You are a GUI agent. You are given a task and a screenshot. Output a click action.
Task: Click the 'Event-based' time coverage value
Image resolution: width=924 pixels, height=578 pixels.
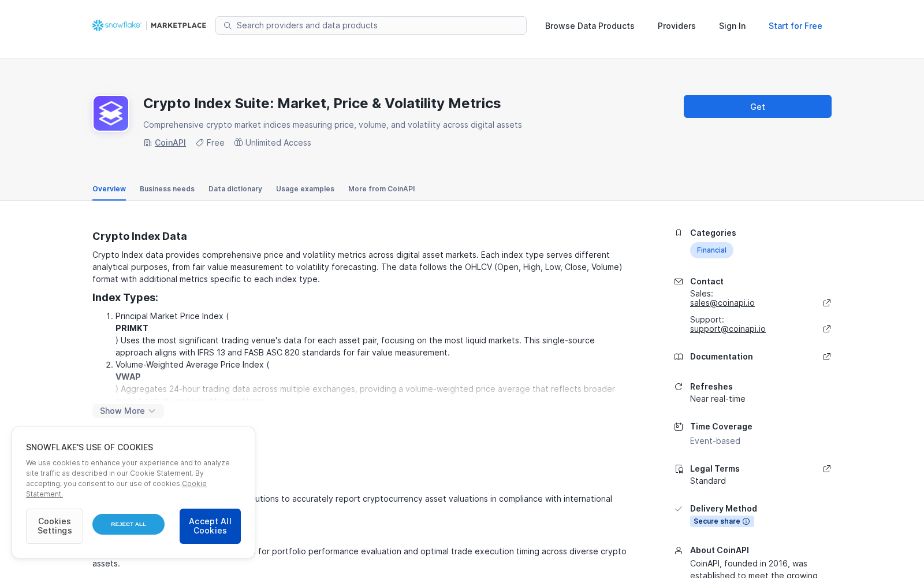(x=715, y=441)
